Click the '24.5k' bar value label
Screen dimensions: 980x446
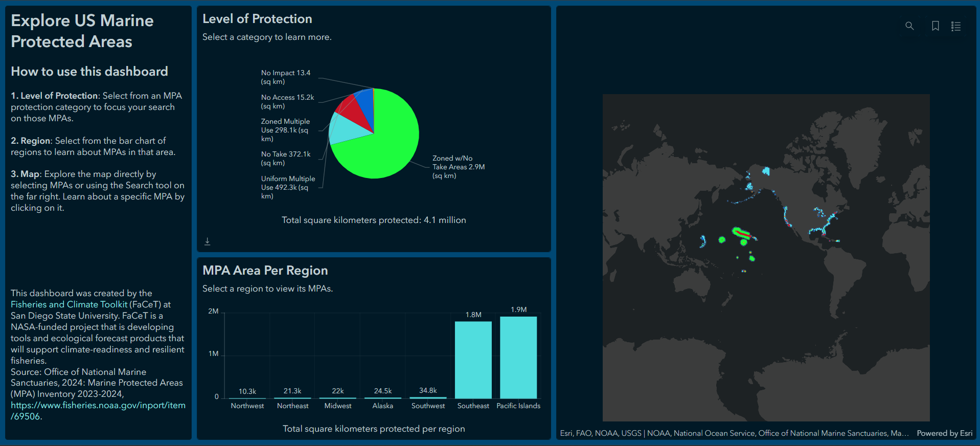tap(383, 391)
